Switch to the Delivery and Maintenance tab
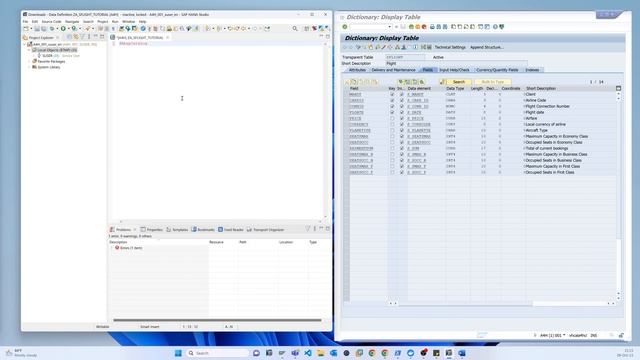 (x=393, y=70)
